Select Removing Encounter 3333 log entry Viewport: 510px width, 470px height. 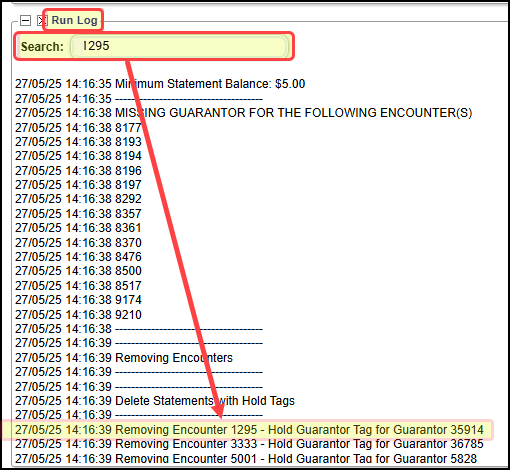[249, 444]
